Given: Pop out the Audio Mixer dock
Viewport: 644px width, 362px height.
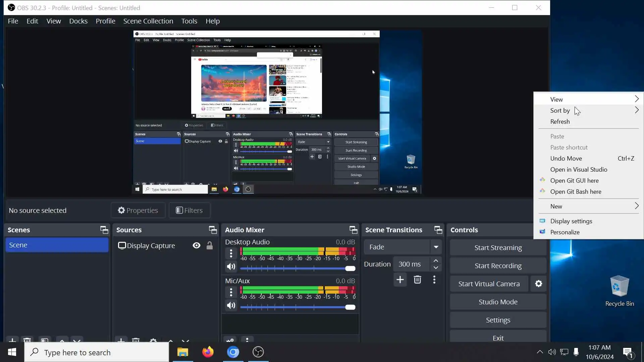Looking at the screenshot, I should (x=353, y=230).
